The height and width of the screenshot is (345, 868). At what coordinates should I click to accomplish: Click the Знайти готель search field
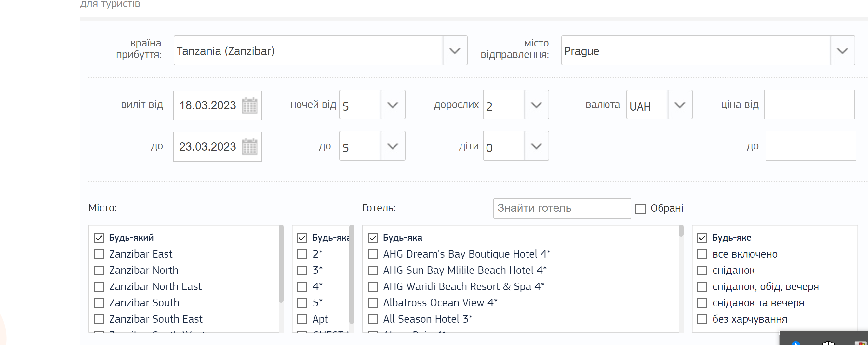(x=562, y=208)
